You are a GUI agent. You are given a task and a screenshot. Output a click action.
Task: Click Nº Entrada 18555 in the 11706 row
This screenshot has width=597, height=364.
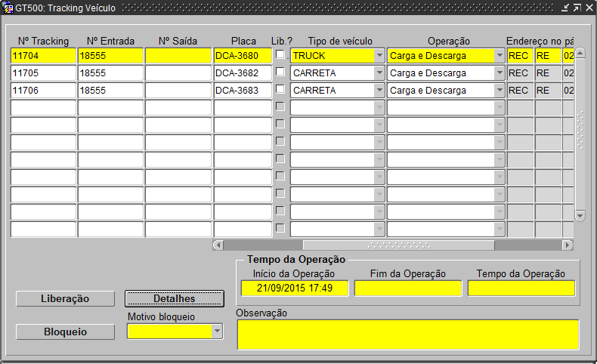point(111,91)
